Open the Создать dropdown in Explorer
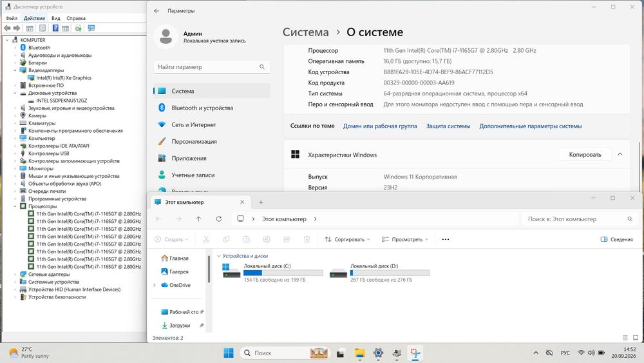 coord(172,239)
